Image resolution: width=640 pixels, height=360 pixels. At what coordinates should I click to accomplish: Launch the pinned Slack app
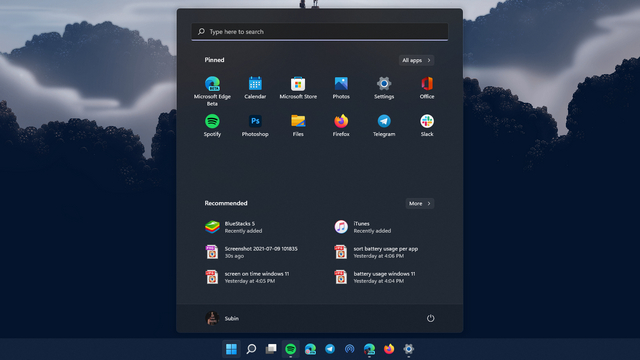427,125
